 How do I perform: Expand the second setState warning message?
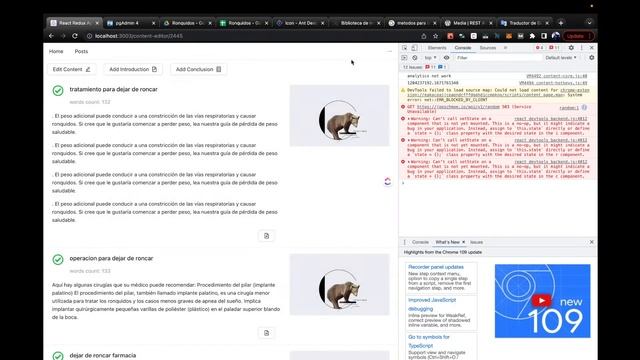point(409,140)
